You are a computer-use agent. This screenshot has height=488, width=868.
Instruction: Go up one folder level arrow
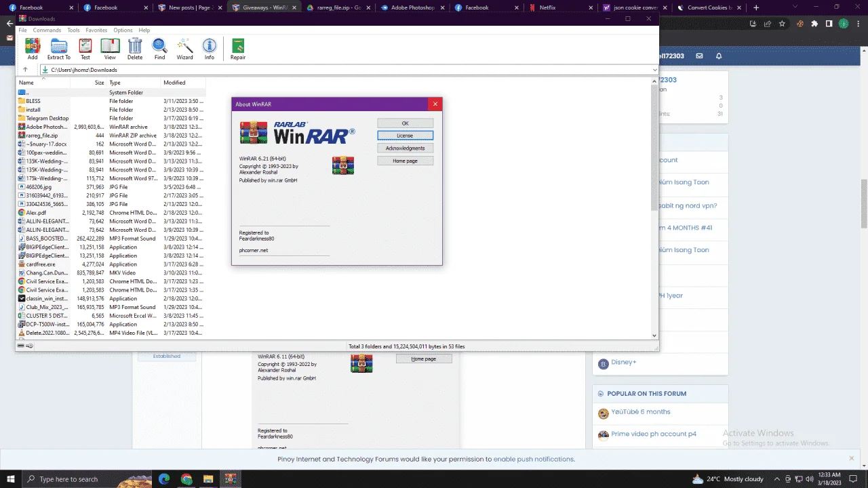25,70
